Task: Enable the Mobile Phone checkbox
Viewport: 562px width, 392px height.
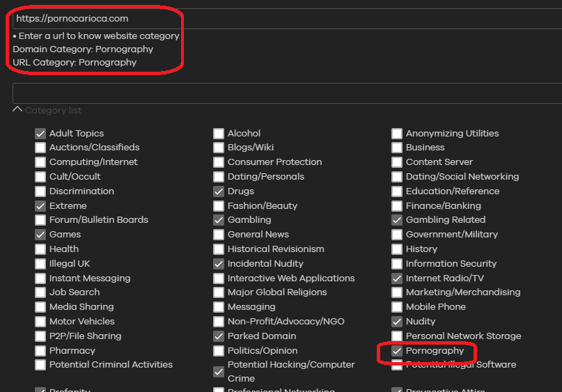Action: (397, 307)
